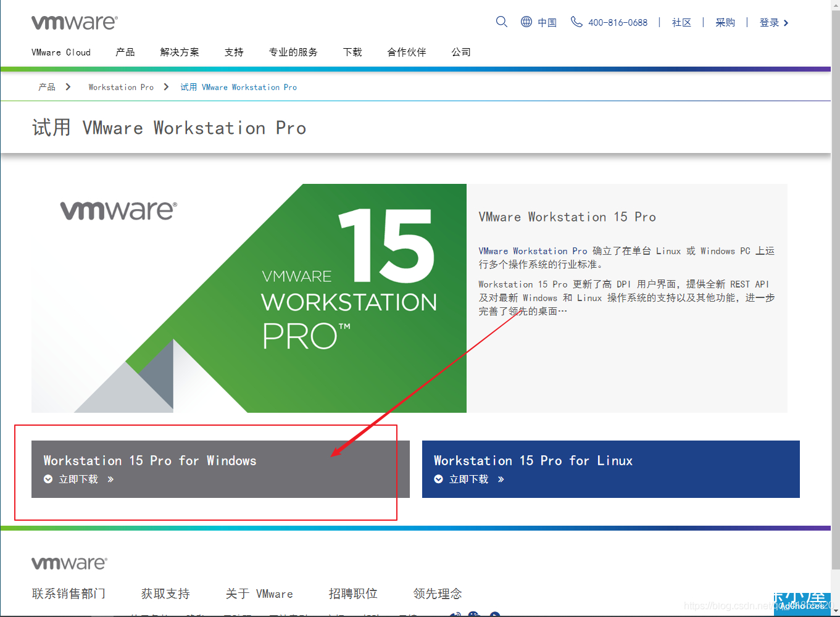Open the 采购 link
The height and width of the screenshot is (617, 840).
click(725, 23)
